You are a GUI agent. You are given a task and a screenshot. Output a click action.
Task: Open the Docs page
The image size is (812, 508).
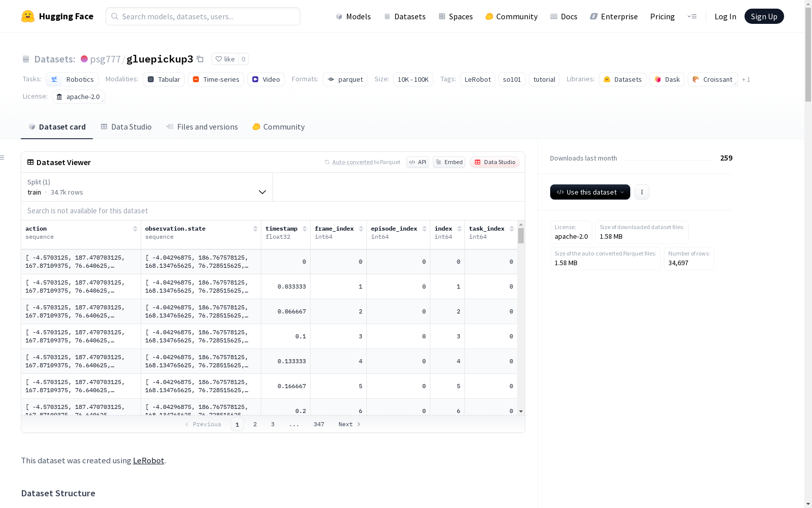[564, 16]
